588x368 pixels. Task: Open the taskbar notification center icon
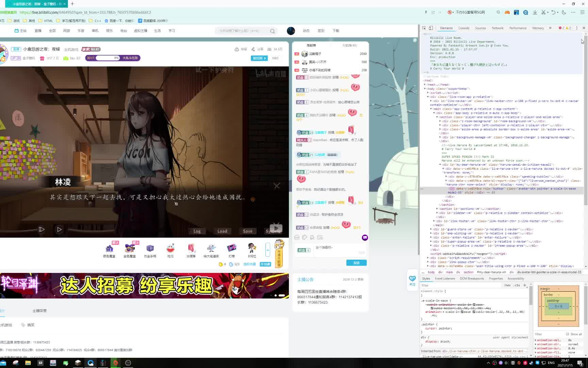click(580, 363)
